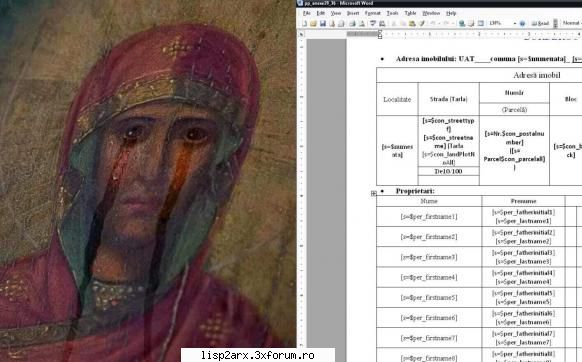Open the View menu

[x=336, y=13]
